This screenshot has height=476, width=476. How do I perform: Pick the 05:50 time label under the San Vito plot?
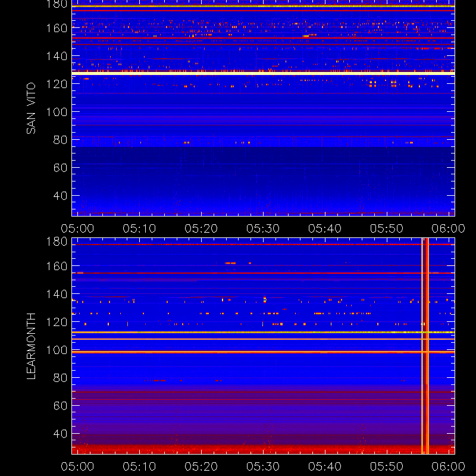click(387, 228)
